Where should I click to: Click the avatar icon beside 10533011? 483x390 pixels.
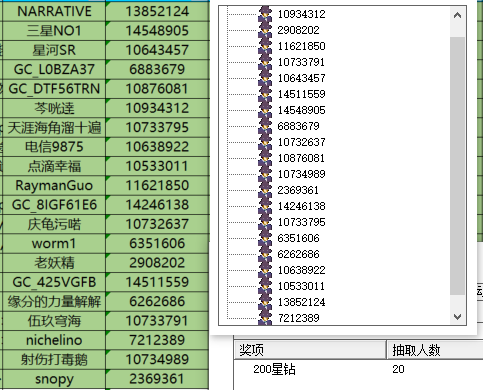[x=265, y=286]
